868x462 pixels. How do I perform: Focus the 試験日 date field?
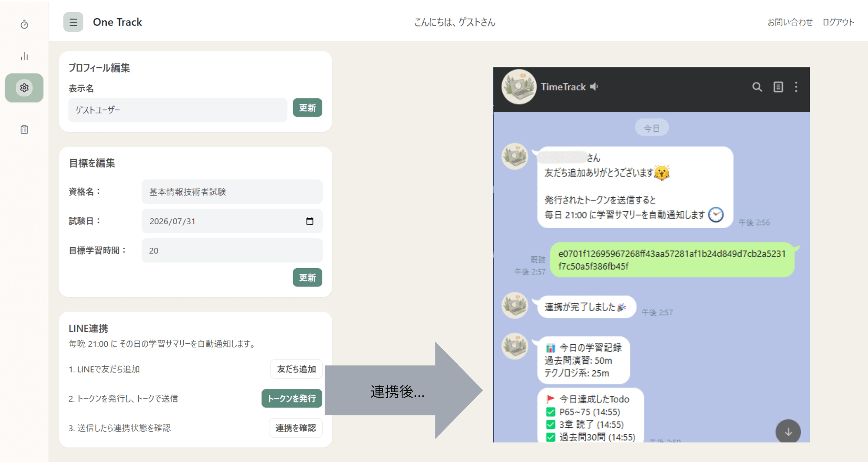coord(232,221)
